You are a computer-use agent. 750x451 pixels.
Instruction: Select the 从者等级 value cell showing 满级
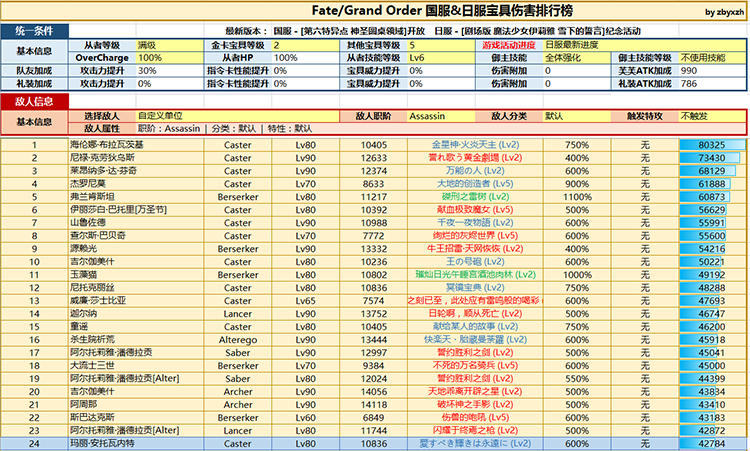(170, 45)
